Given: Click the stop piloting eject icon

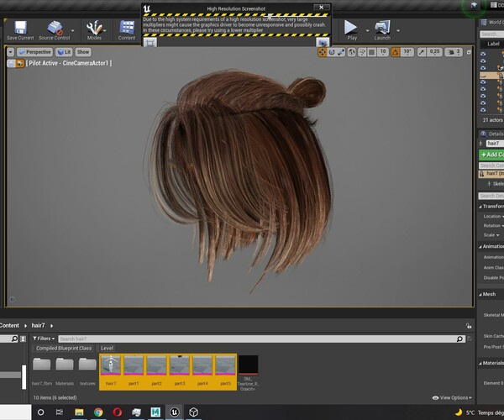Looking at the screenshot, I should (11, 63).
